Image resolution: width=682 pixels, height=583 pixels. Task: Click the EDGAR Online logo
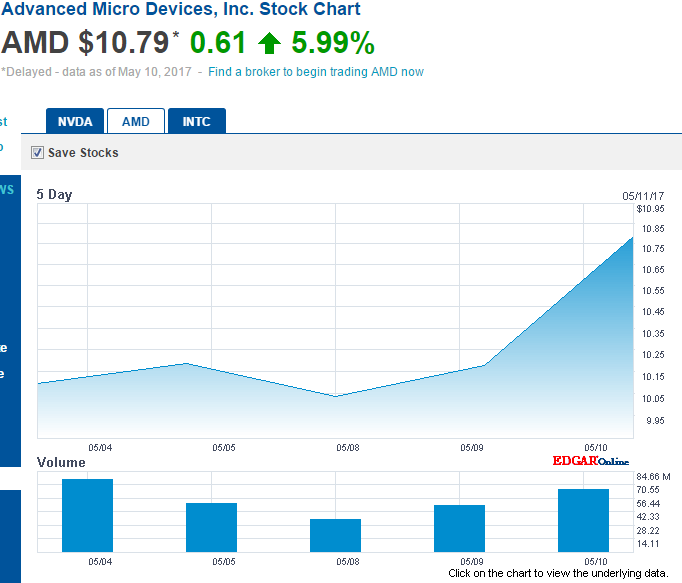tap(593, 462)
